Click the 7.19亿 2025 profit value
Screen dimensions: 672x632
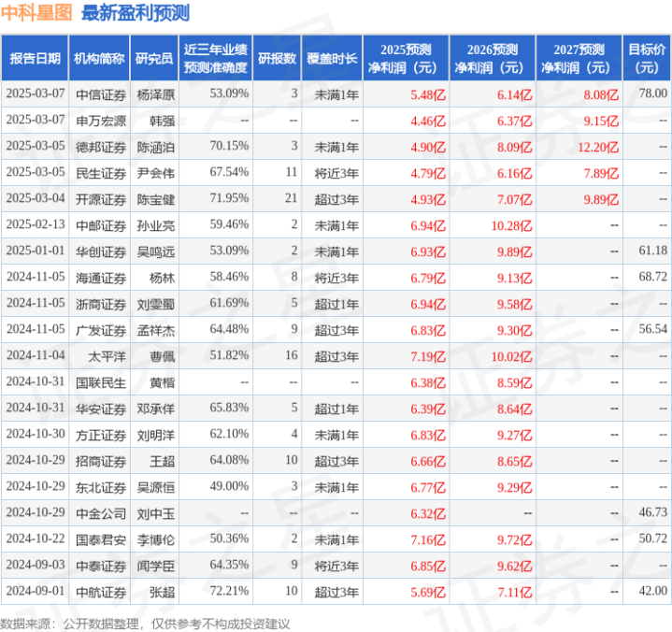(x=428, y=356)
